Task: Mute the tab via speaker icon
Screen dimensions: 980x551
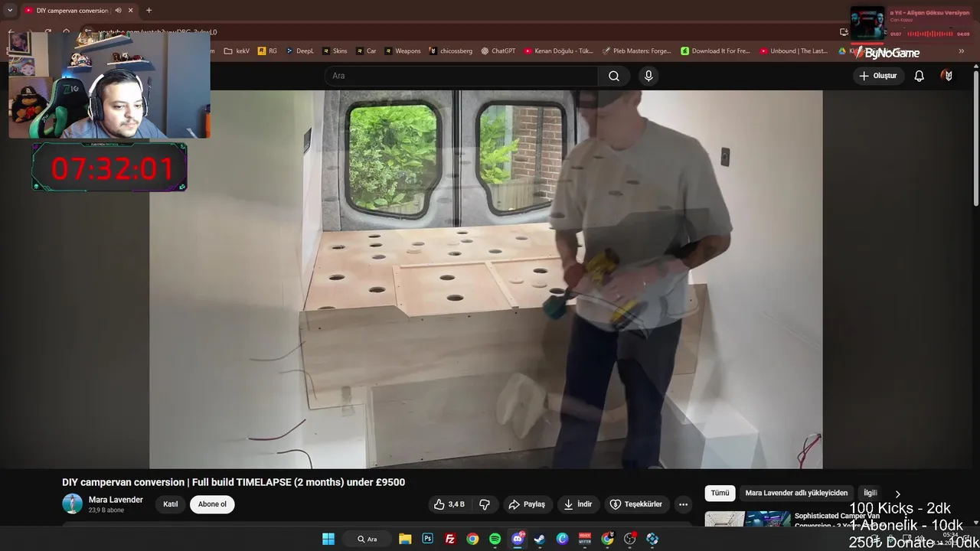Action: 118,11
